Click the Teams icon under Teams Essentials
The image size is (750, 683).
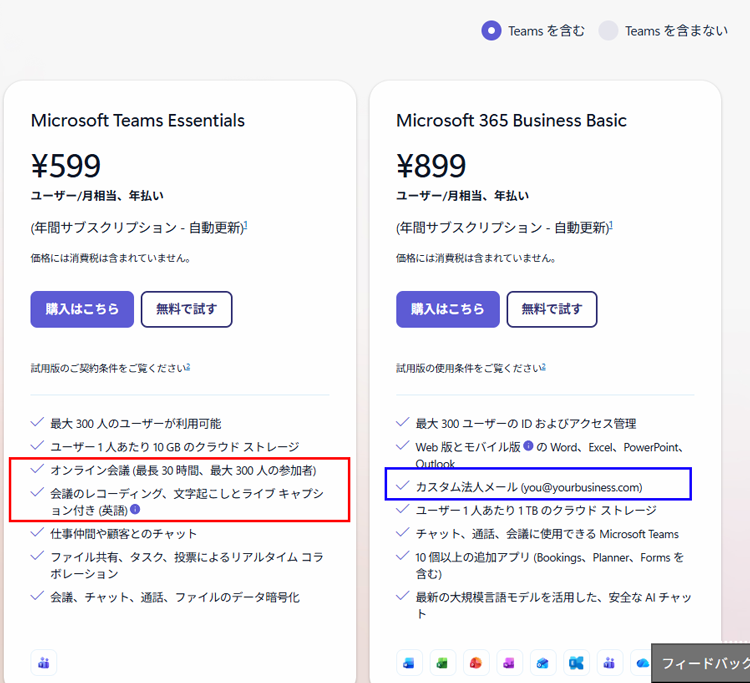coord(44,662)
